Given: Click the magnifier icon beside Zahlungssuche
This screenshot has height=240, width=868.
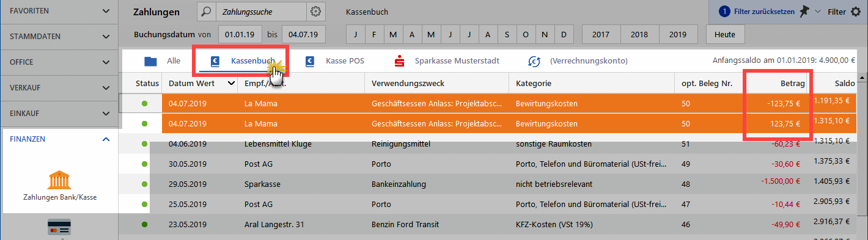Looking at the screenshot, I should pos(207,12).
